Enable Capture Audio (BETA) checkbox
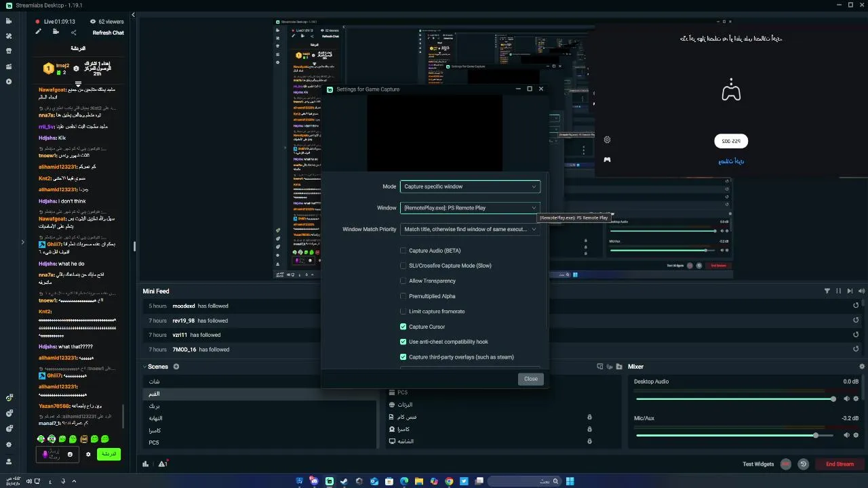868x488 pixels. click(x=403, y=251)
